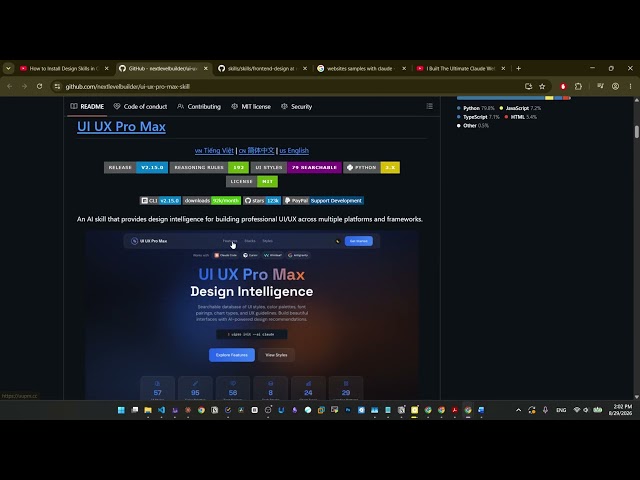Click the blue Python segment of languages bar
The image size is (640, 480).
pos(500,98)
